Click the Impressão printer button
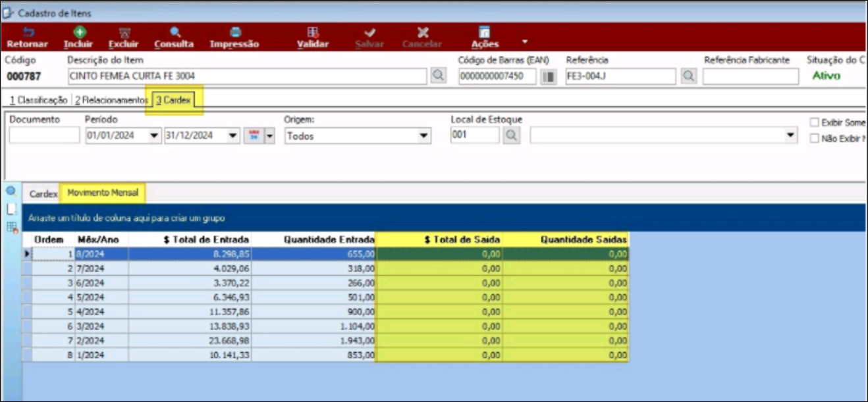The width and height of the screenshot is (868, 402). 234,38
